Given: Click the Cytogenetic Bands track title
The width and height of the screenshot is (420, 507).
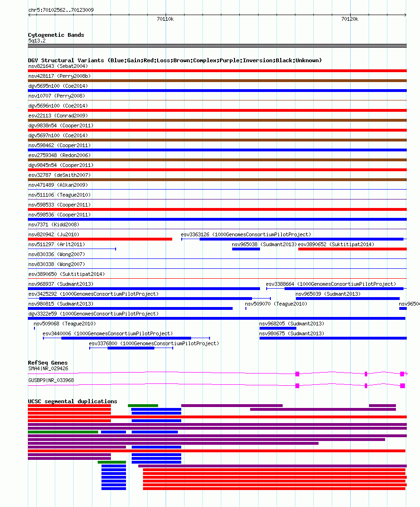Looking at the screenshot, I should tap(56, 35).
